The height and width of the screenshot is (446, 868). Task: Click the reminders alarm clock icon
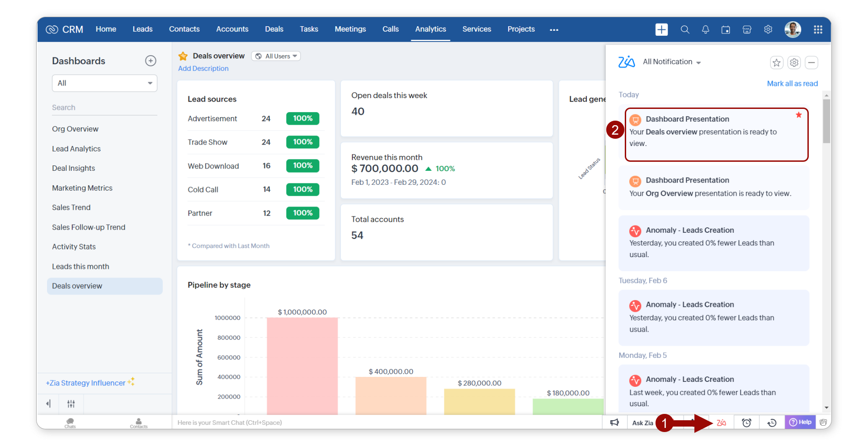tap(746, 423)
